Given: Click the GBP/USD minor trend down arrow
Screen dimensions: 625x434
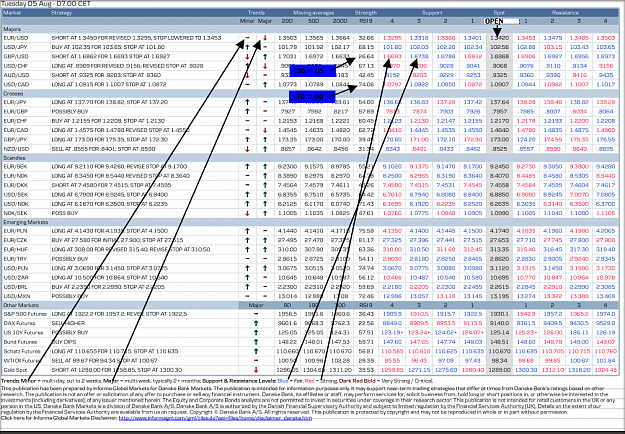Looking at the screenshot, I should [247, 57].
